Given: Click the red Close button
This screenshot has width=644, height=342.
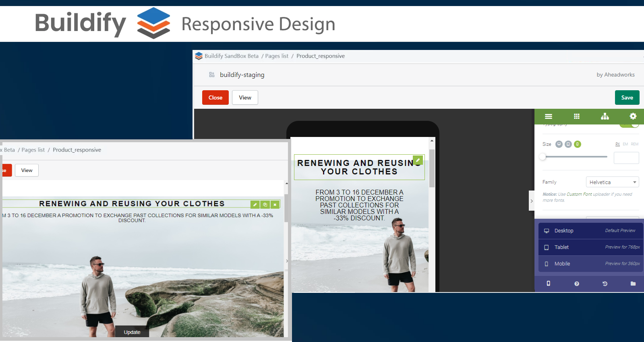Looking at the screenshot, I should click(x=215, y=97).
